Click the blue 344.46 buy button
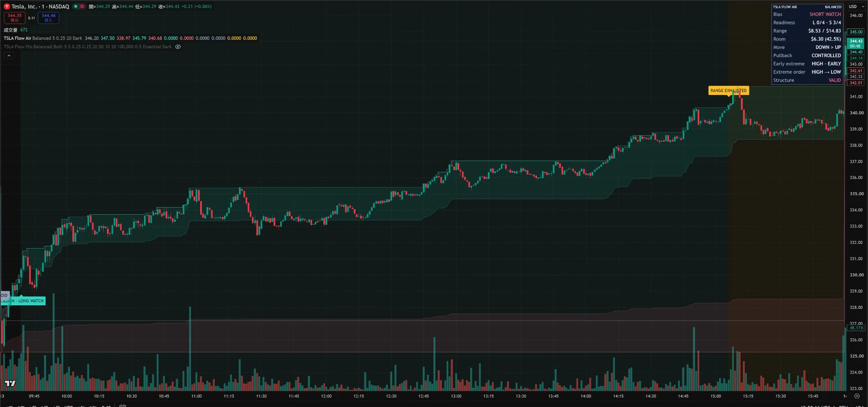The image size is (868, 407). [48, 18]
